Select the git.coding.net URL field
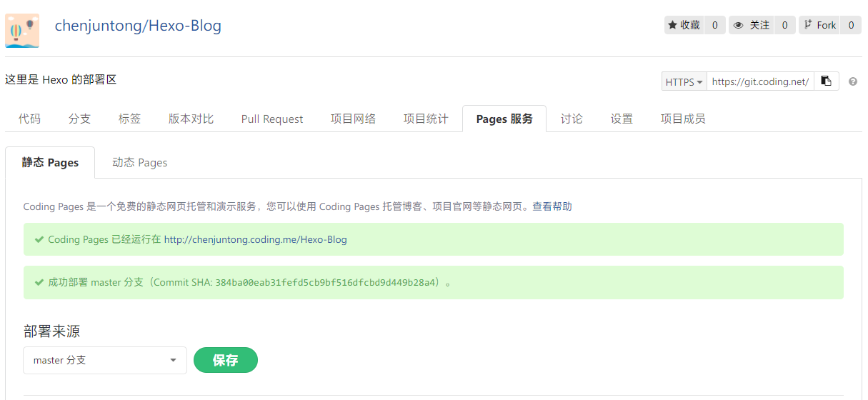Image resolution: width=868 pixels, height=400 pixels. (760, 81)
